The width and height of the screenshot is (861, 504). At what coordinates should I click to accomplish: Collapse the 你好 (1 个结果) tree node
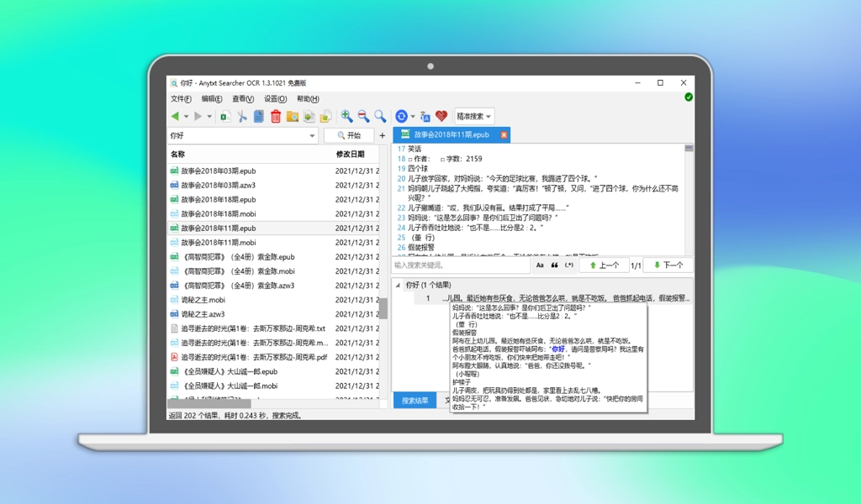click(x=398, y=285)
